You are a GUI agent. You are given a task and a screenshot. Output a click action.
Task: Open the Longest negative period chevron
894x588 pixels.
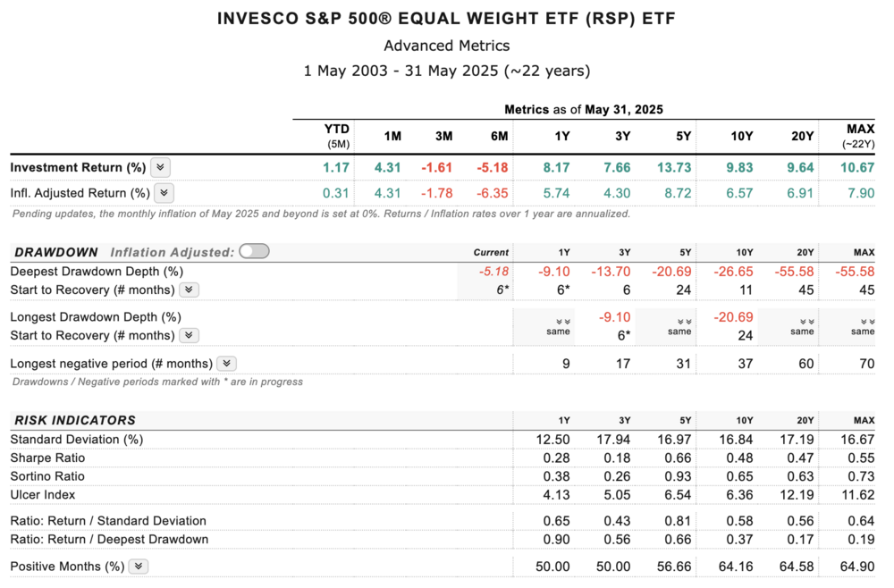pos(227,364)
